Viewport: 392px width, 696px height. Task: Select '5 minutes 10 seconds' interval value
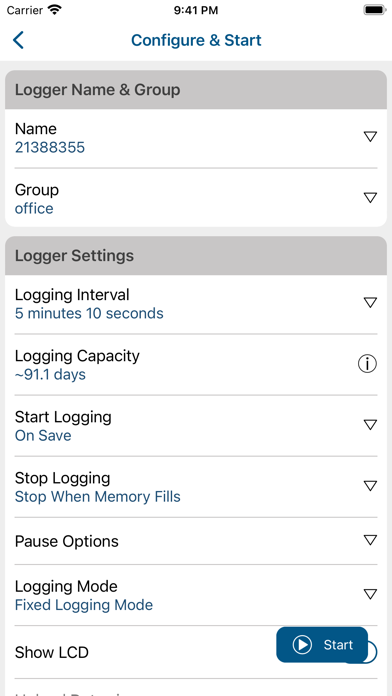click(x=89, y=313)
